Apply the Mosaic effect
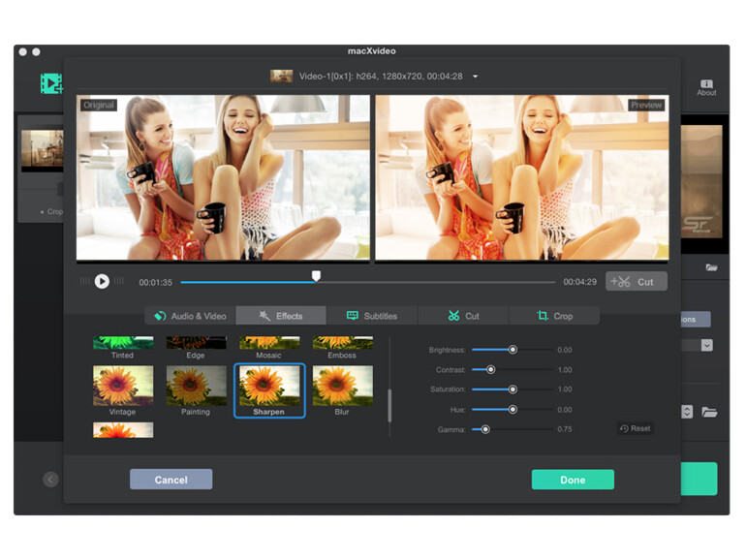This screenshot has width=746, height=560. click(x=269, y=343)
